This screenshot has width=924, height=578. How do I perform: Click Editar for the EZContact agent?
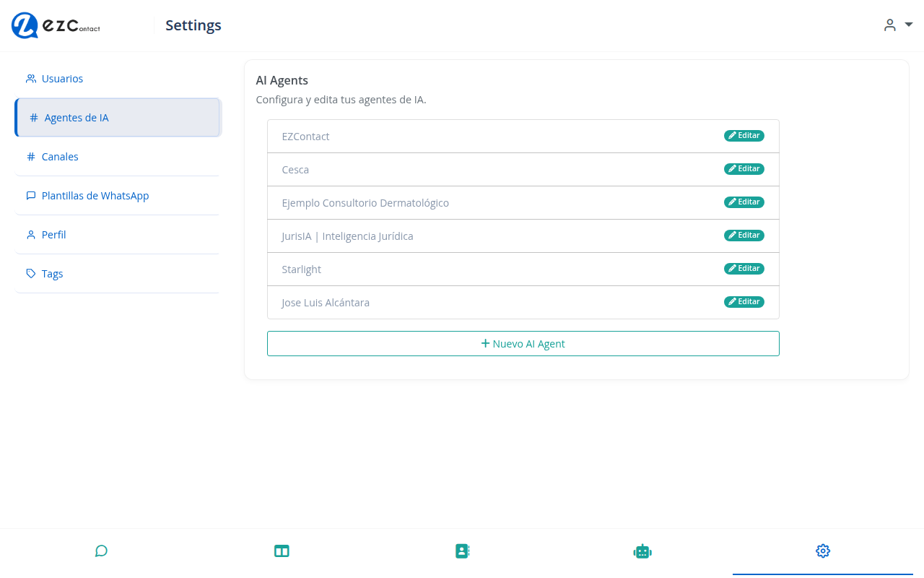coord(744,135)
